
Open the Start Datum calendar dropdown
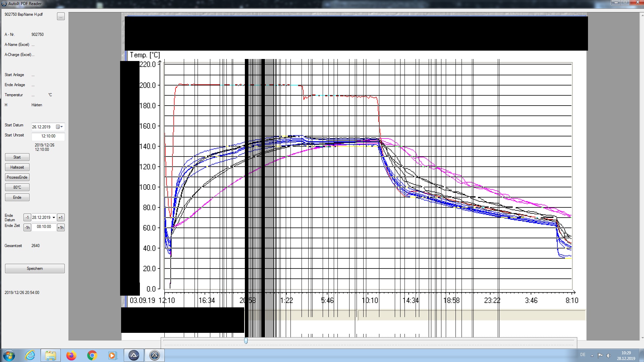click(59, 127)
